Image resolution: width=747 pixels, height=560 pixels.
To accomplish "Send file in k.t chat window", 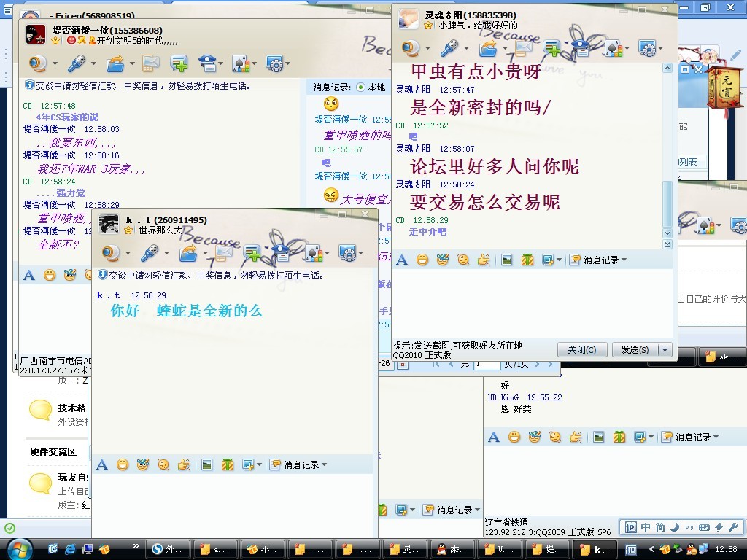I will click(x=189, y=253).
